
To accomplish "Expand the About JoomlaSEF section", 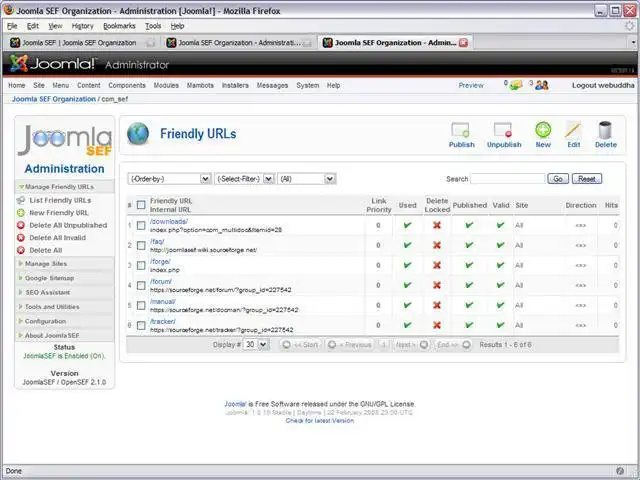I will pyautogui.click(x=64, y=336).
